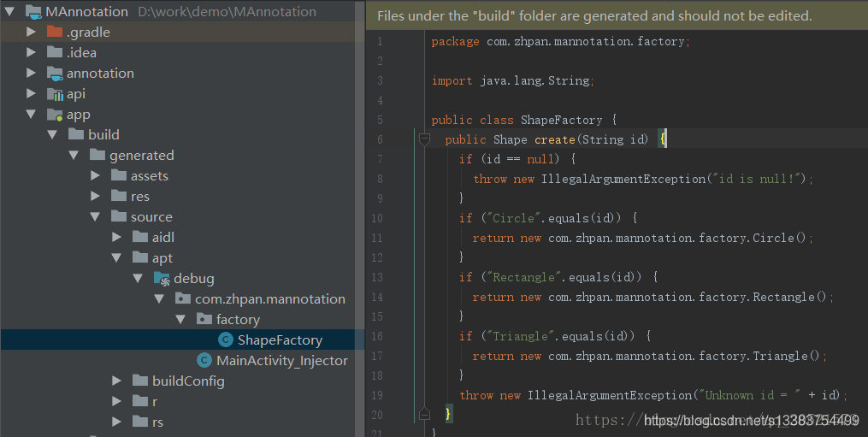Click line number 16 in gutter
868x437 pixels.
[x=377, y=336]
